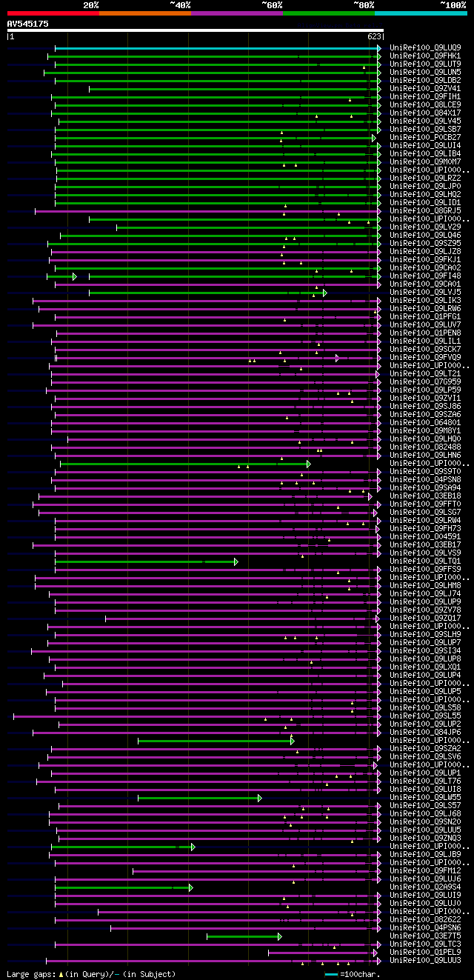Click the red segment of the identity scale
The width and height of the screenshot is (474, 980).
click(53, 13)
